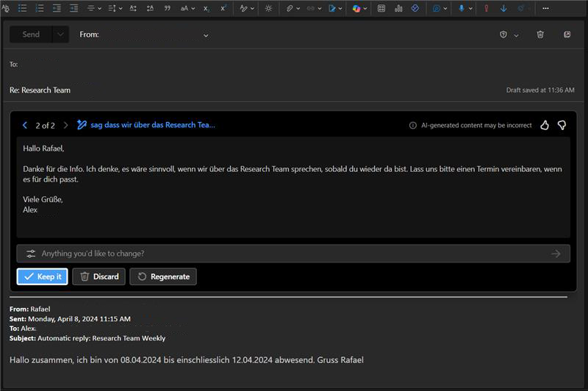The height and width of the screenshot is (391, 588).
Task: Go to previous draft version
Action: pyautogui.click(x=25, y=126)
